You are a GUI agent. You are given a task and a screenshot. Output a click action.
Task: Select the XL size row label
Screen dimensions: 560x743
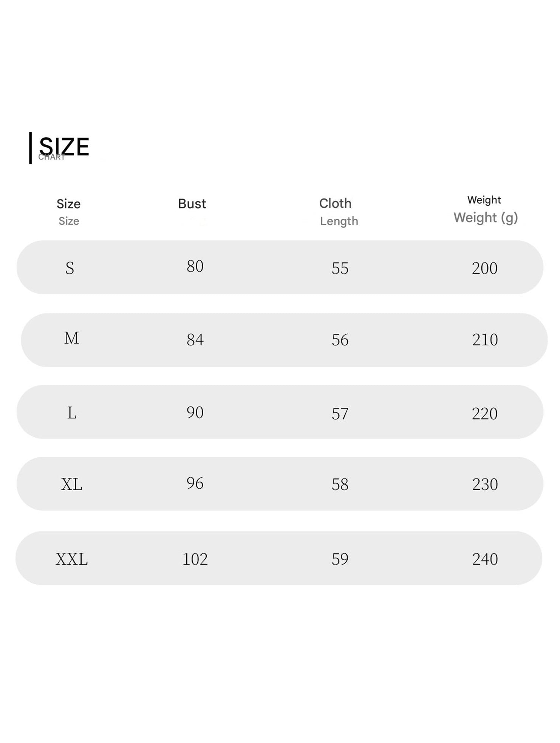[x=71, y=484]
